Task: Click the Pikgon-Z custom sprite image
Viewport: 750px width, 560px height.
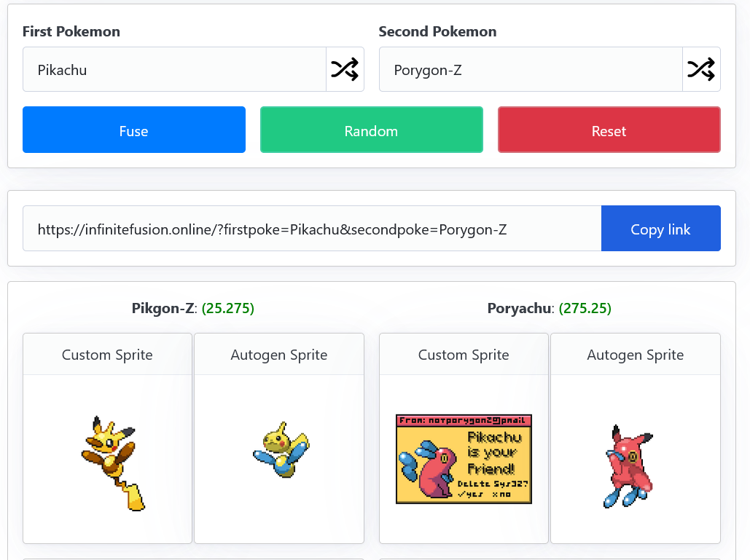Action: pos(112,463)
